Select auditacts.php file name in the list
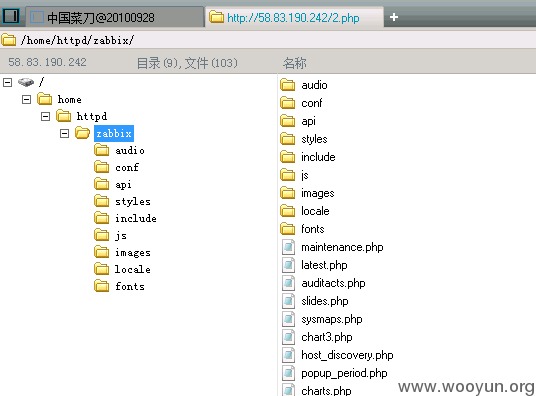This screenshot has height=396, width=536. pos(333,283)
